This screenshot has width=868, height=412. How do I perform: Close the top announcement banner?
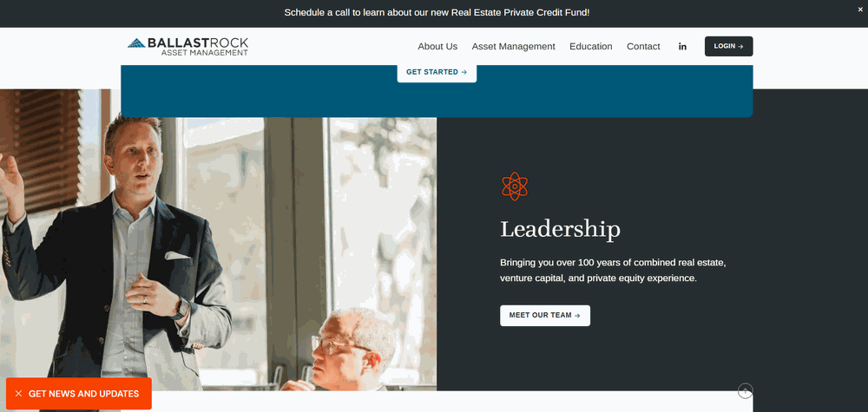[x=860, y=10]
